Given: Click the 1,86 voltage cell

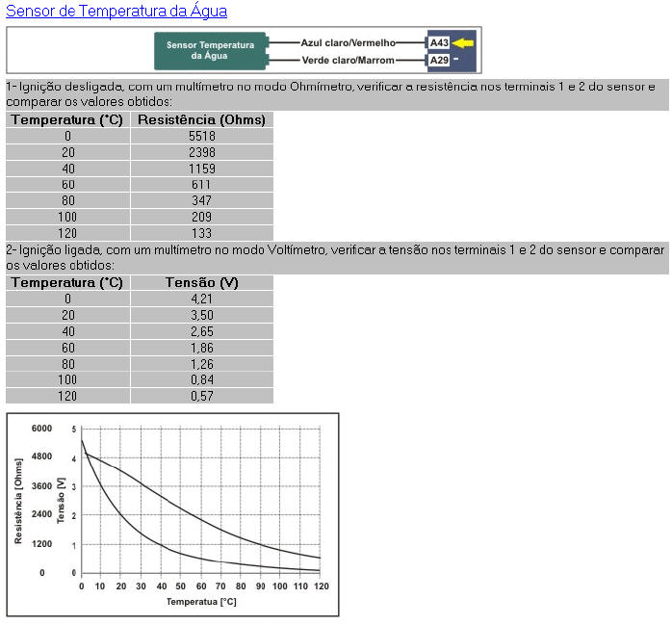Looking at the screenshot, I should click(201, 348).
